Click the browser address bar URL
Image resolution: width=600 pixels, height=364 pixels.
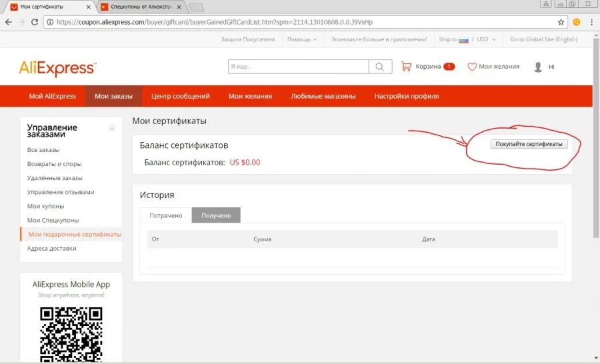point(214,22)
